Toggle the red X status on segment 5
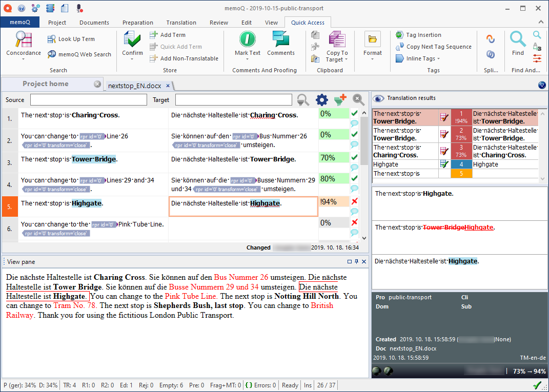This screenshot has width=549, height=392. pyautogui.click(x=354, y=201)
